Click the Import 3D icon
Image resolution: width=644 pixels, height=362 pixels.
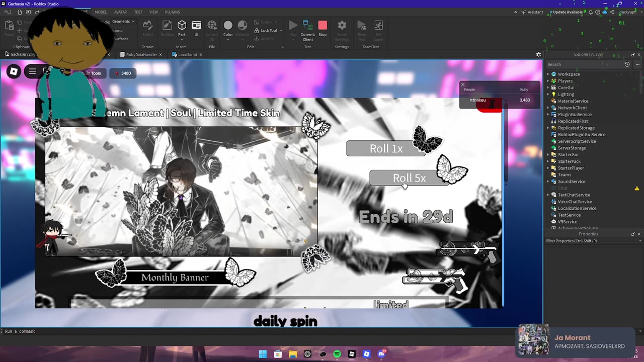tap(212, 30)
